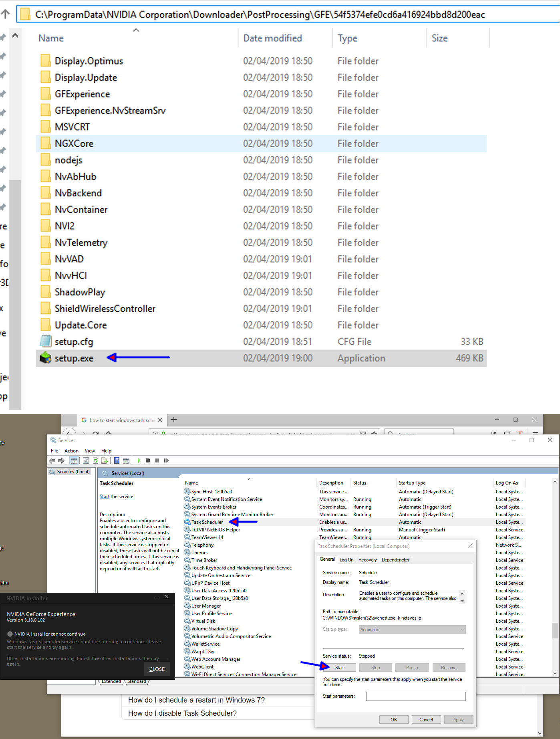Viewport: 560px width, 739px height.
Task: Select the ShadowPlay folder row
Action: pyautogui.click(x=261, y=292)
